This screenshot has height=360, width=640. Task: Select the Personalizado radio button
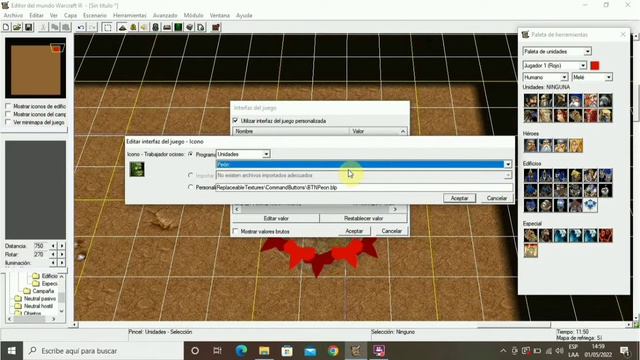191,187
